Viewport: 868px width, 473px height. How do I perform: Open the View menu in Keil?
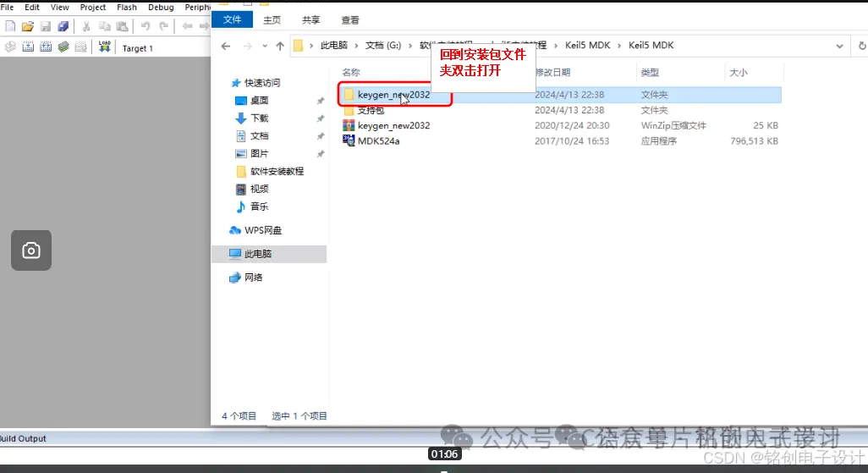60,8
